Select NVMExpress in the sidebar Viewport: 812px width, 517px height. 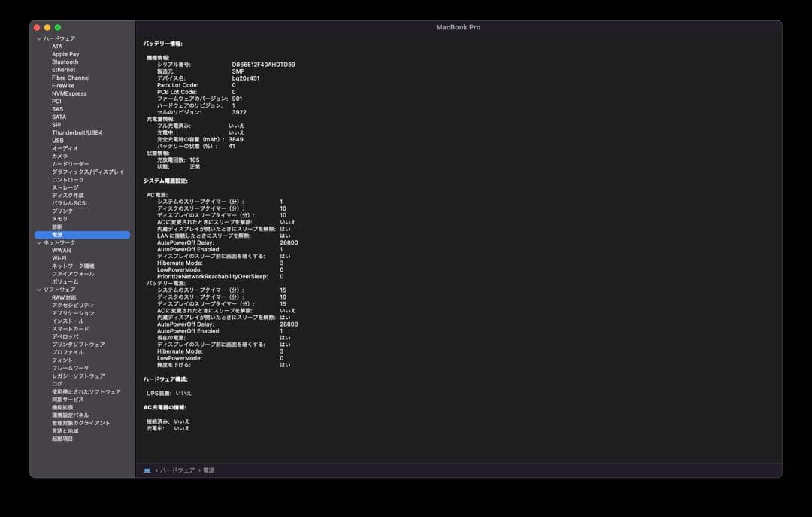pos(69,93)
